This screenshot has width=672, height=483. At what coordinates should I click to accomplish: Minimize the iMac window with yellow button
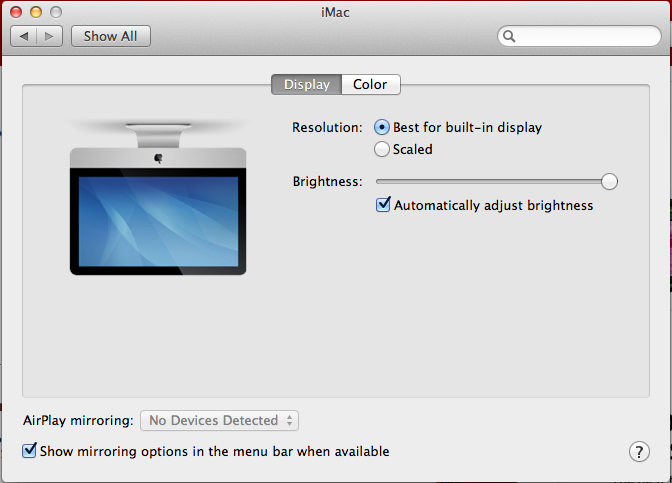pos(36,12)
